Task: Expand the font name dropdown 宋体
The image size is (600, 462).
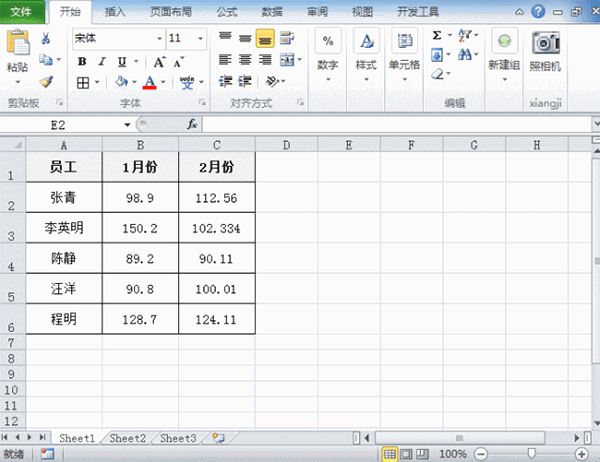Action: pos(160,38)
